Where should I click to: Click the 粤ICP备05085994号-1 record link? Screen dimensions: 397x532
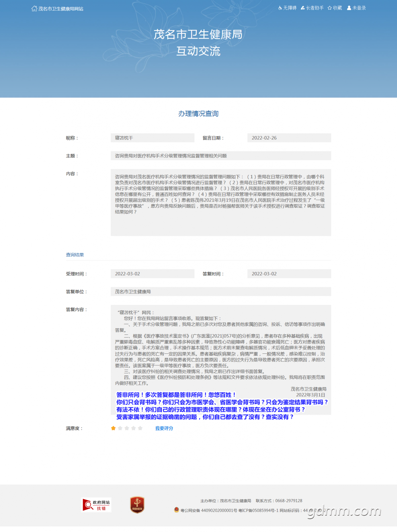point(258,510)
